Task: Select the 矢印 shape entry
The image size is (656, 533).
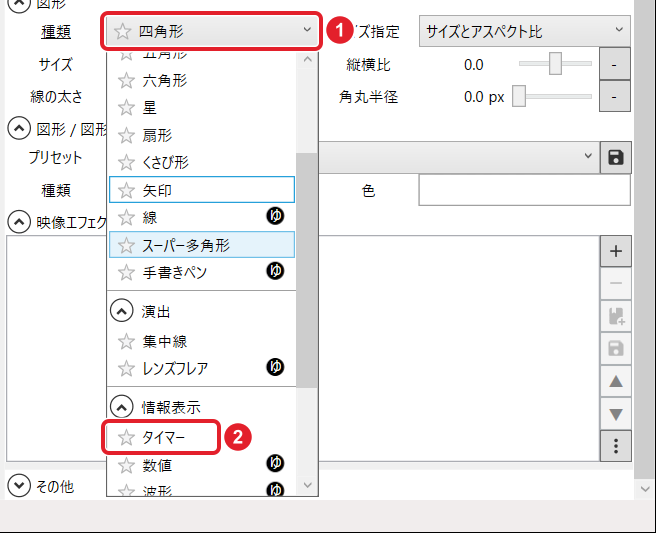Action: pyautogui.click(x=202, y=190)
